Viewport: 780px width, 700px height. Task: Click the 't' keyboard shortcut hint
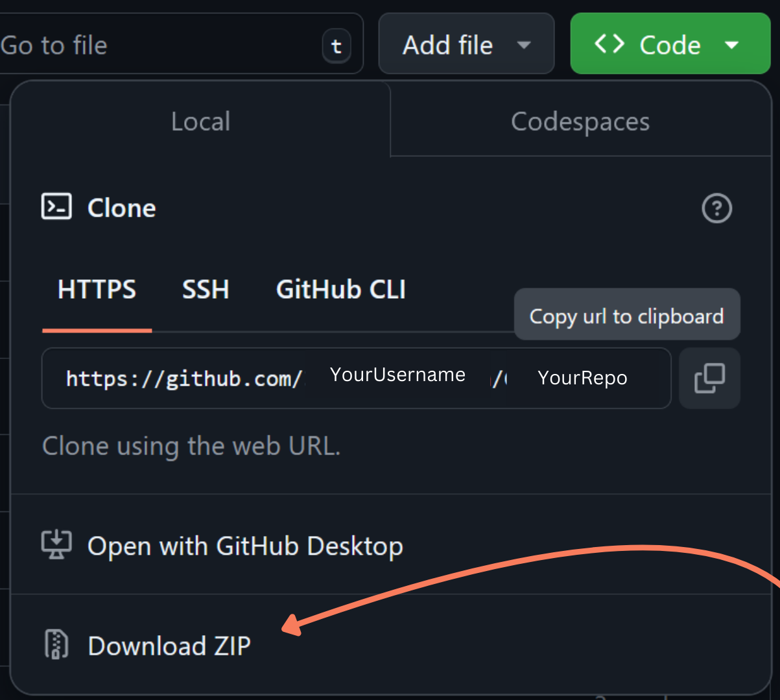point(337,46)
